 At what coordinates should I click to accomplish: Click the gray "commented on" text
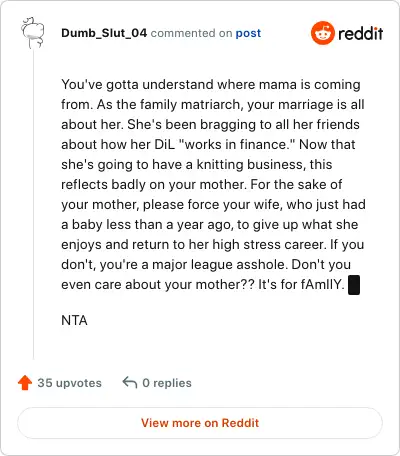(x=191, y=33)
